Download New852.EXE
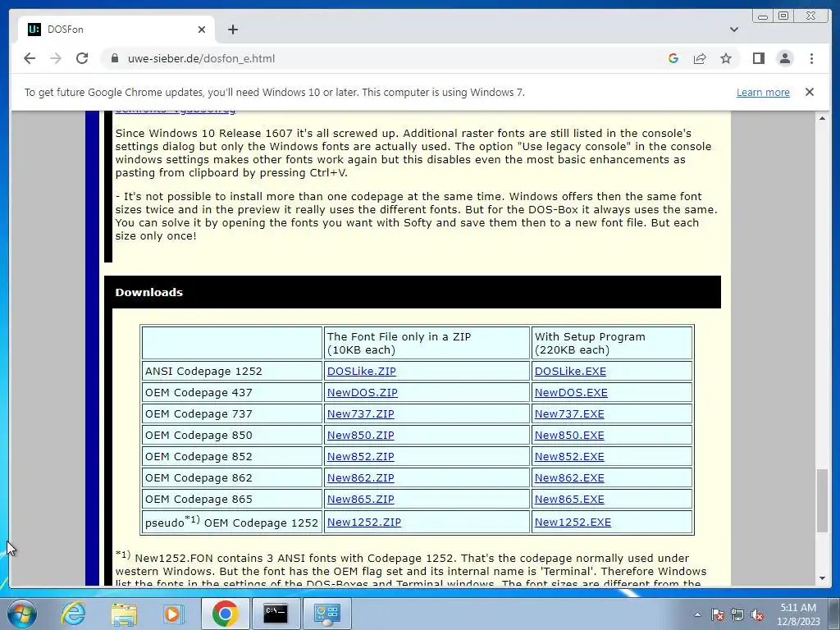Image resolution: width=840 pixels, height=630 pixels. coord(569,457)
